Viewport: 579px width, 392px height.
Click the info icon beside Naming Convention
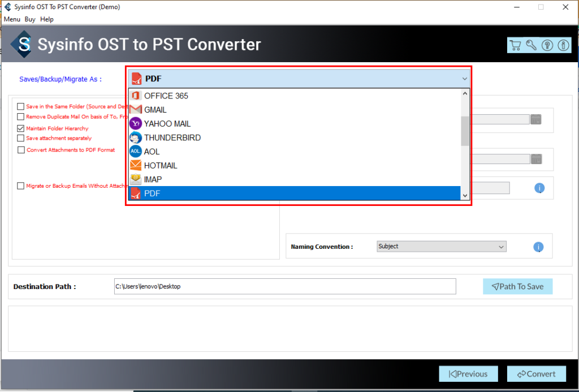click(x=538, y=247)
